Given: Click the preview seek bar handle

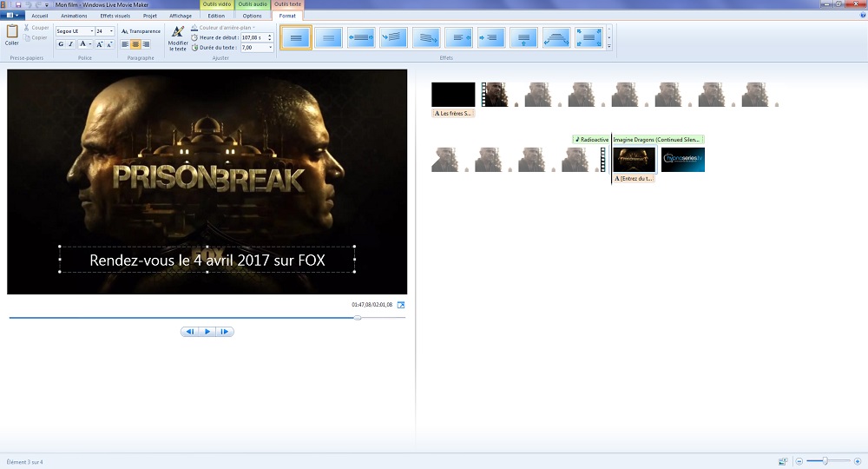Looking at the screenshot, I should pos(358,318).
